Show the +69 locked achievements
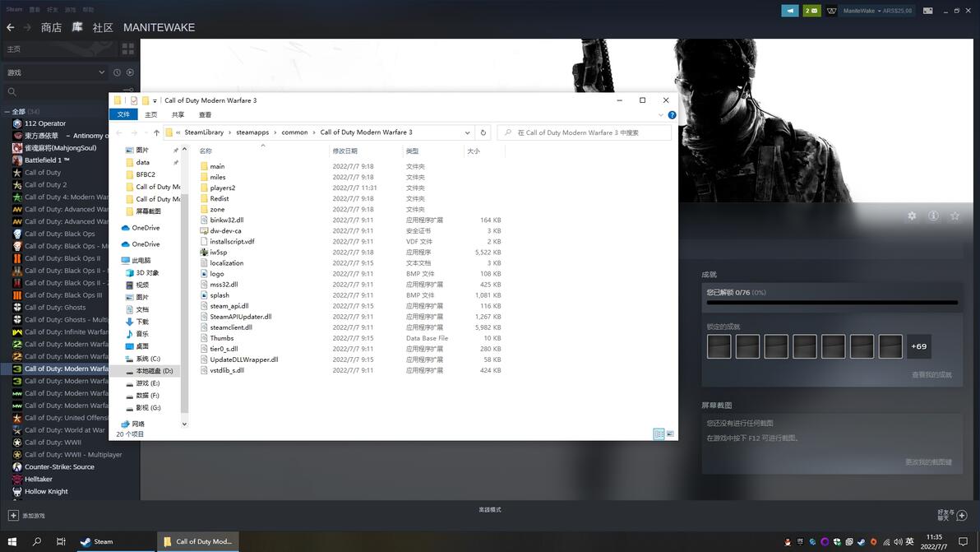Viewport: 980px width, 552px height. [x=919, y=346]
